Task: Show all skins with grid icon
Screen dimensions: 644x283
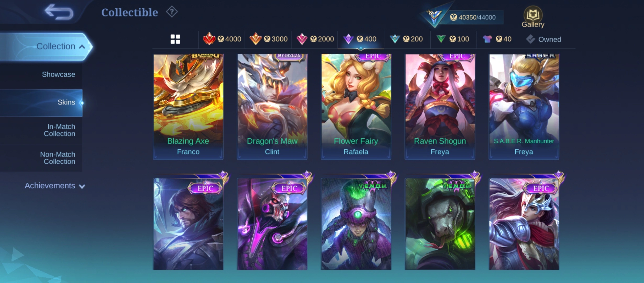Action: pyautogui.click(x=175, y=39)
